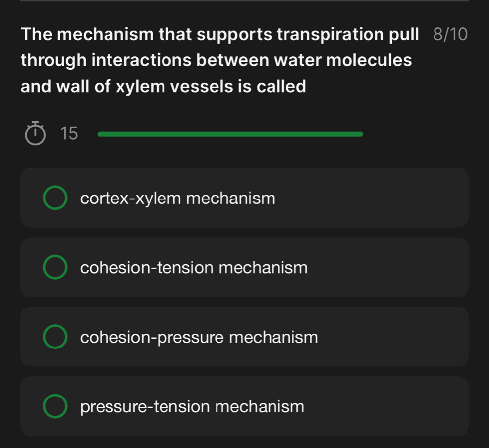This screenshot has width=489, height=448.
Task: Tap the fourth answer option card
Action: click(x=245, y=406)
